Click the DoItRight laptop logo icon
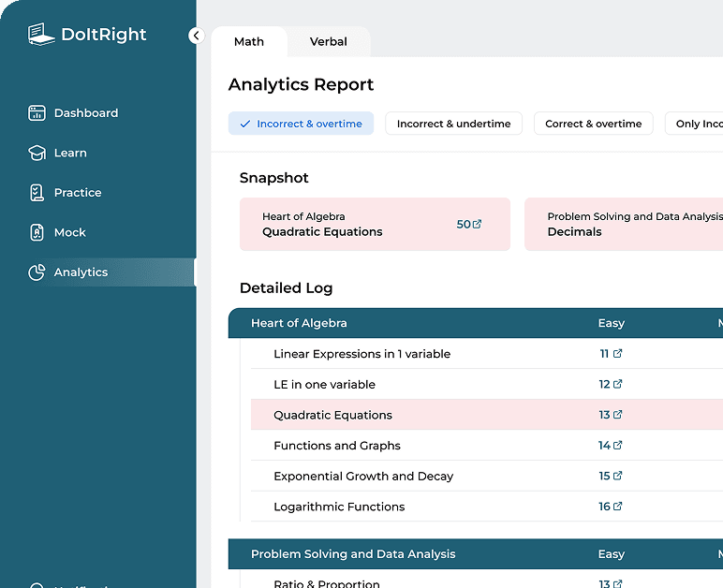723x588 pixels. click(41, 35)
